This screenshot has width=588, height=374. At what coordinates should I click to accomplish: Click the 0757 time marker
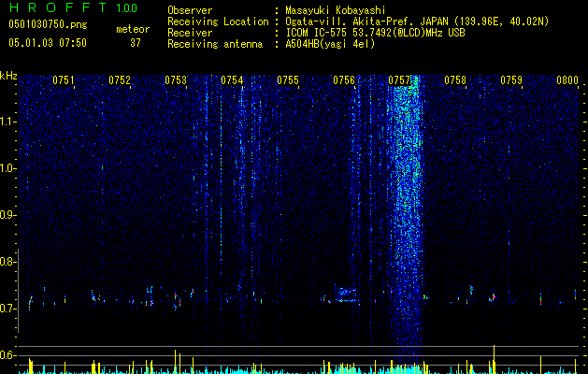[x=399, y=80]
